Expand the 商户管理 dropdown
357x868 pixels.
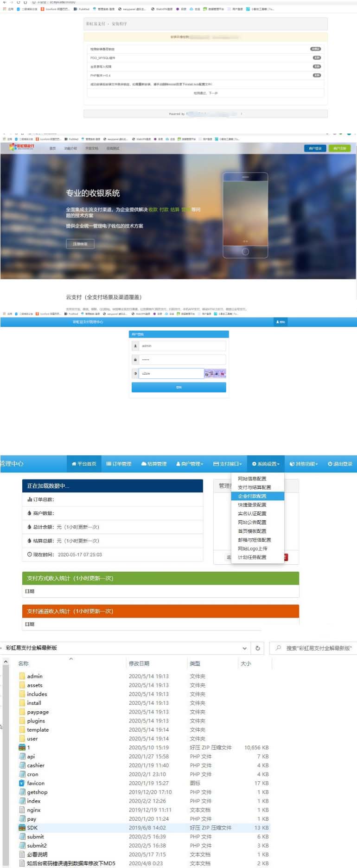(x=190, y=464)
